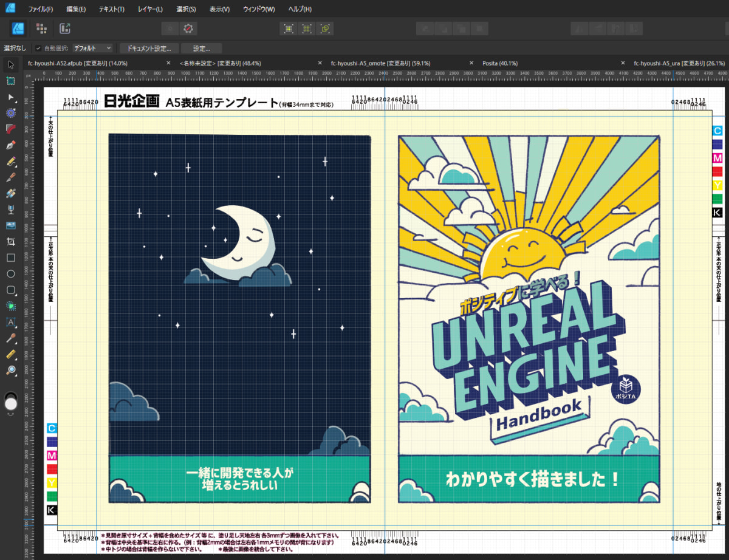Open the デフォルト auto-select dropdown
729x560 pixels.
pos(92,48)
